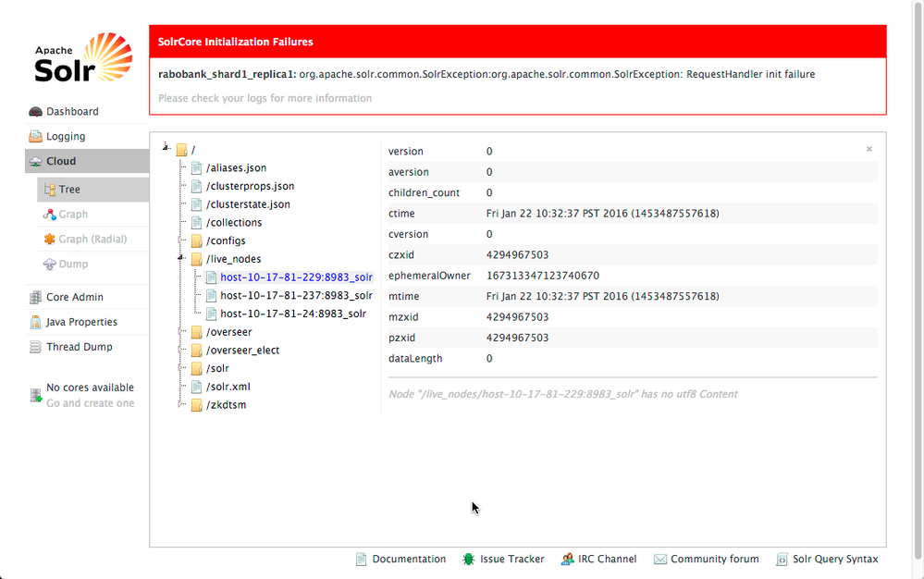Click the root / folder icon
This screenshot has width=924, height=579.
click(181, 150)
